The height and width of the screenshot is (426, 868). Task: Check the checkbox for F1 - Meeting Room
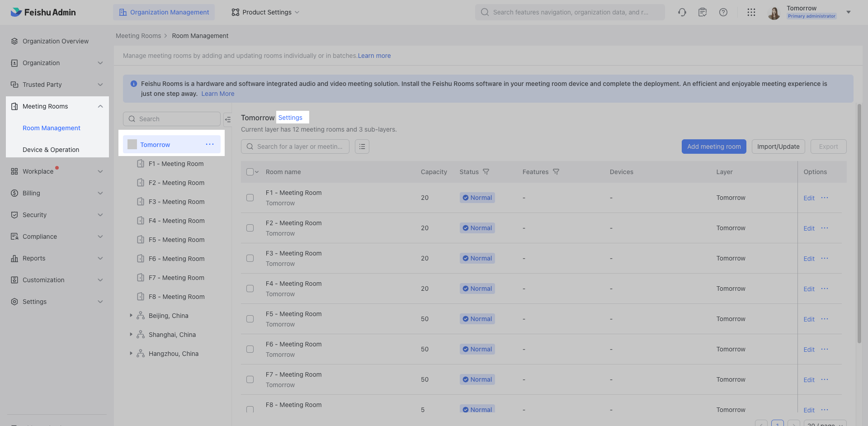coord(250,198)
